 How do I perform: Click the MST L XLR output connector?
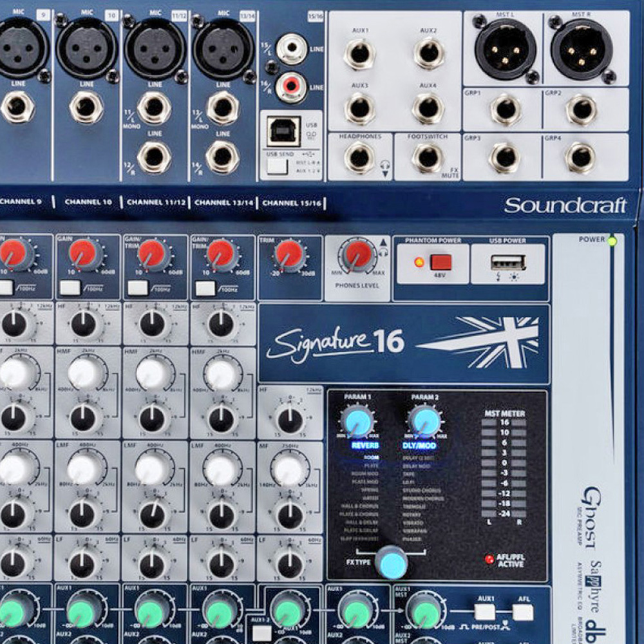(506, 50)
